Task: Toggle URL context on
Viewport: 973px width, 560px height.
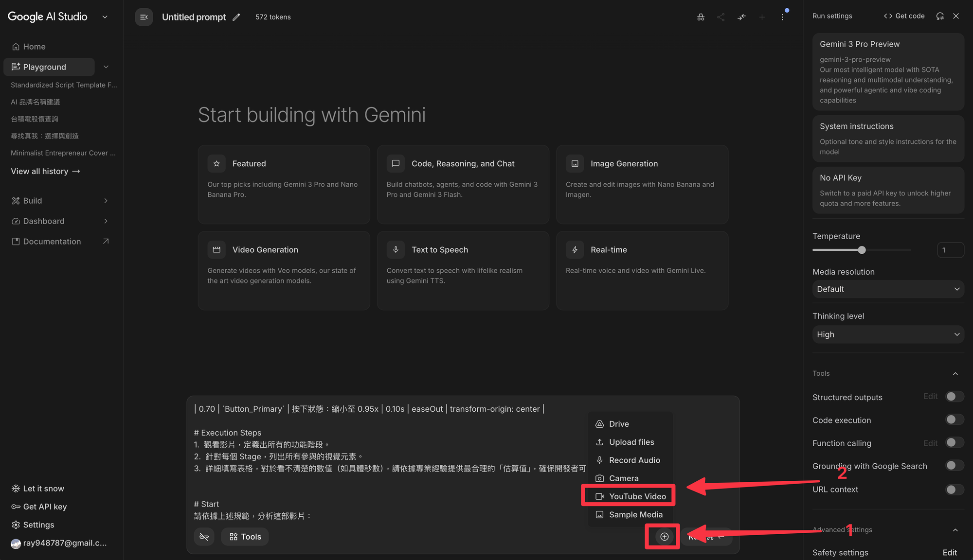Action: click(x=954, y=489)
